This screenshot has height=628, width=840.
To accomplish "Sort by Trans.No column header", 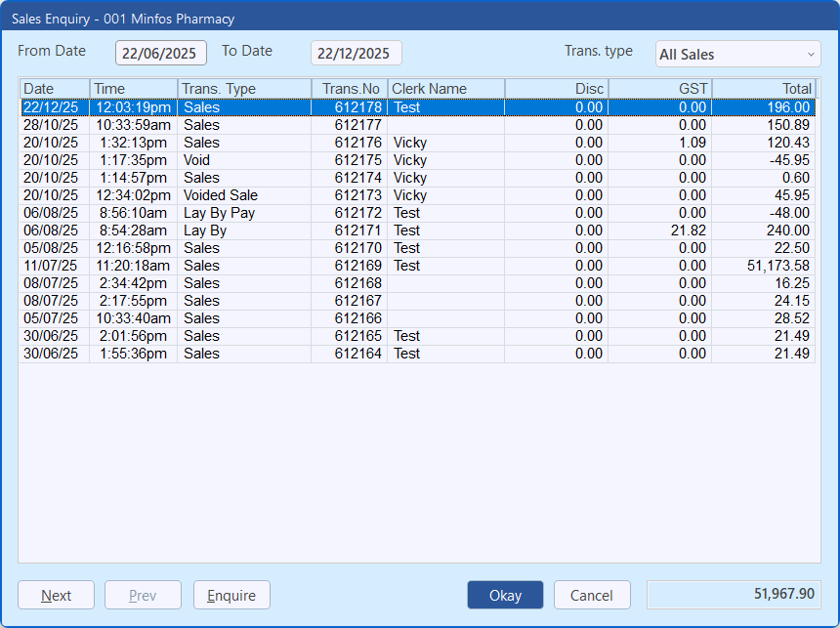I will click(350, 89).
